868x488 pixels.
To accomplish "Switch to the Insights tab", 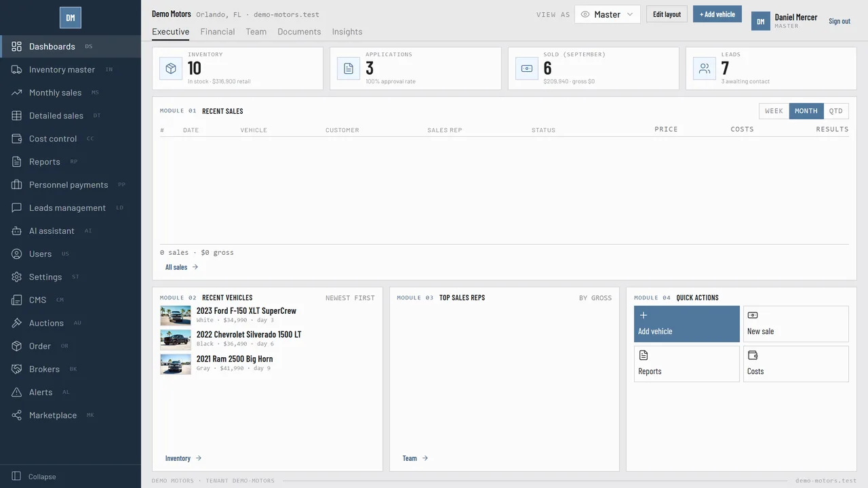I will coord(347,32).
